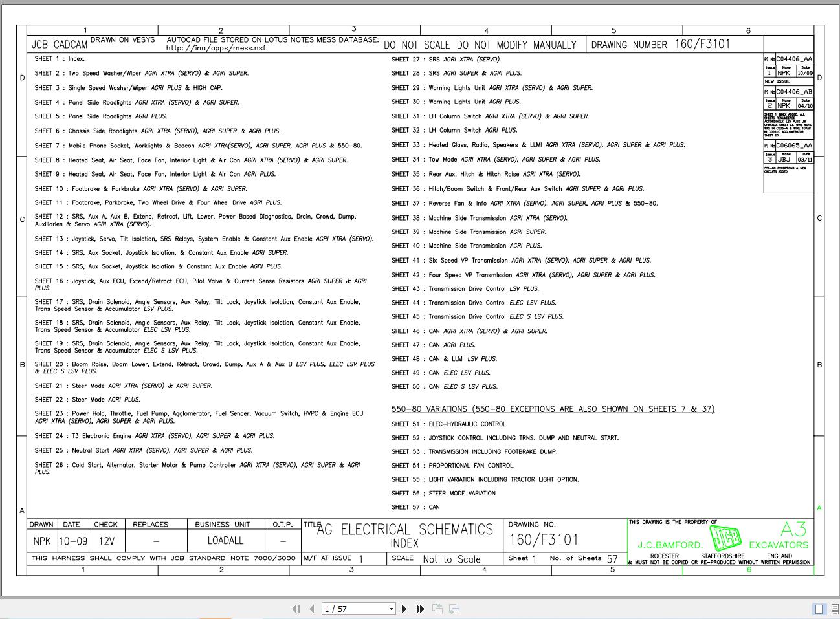840x619 pixels.
Task: Select SHEET 34 Tow Mode line
Action: point(496,159)
